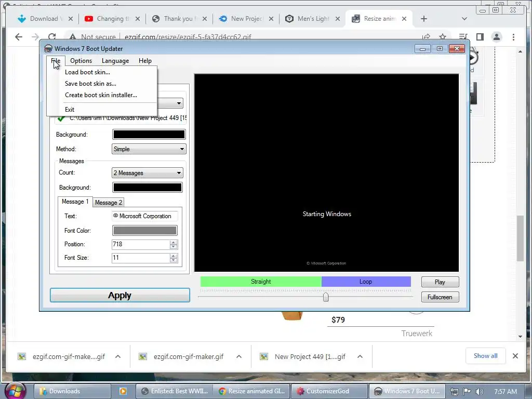
Task: Open Chrome reading list icon
Action: tap(463, 37)
